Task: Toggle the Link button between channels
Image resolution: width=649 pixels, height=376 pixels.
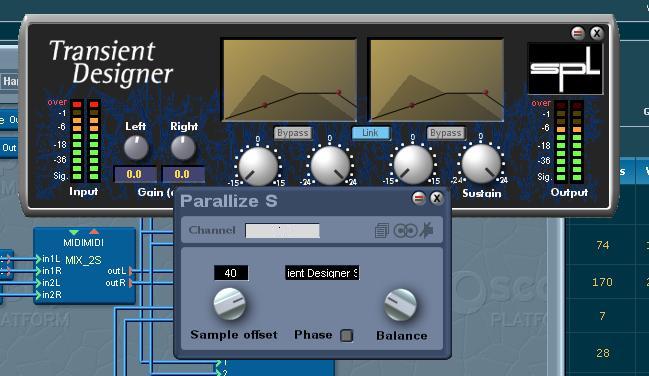Action: coord(370,133)
